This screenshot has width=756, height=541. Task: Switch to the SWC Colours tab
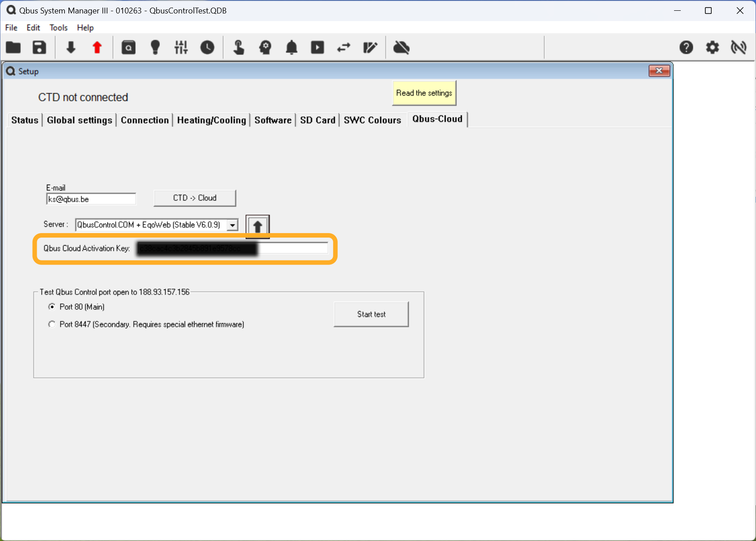372,120
